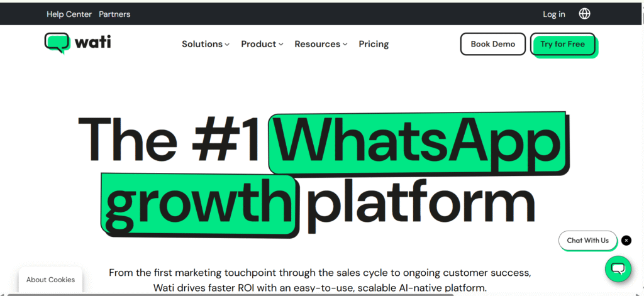
Task: Open the Help Center link
Action: click(x=69, y=14)
